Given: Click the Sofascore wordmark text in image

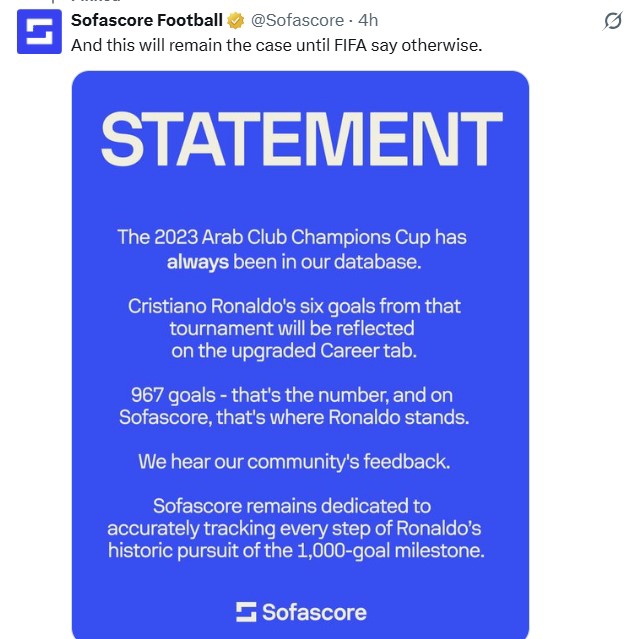Looking at the screenshot, I should click(314, 612).
